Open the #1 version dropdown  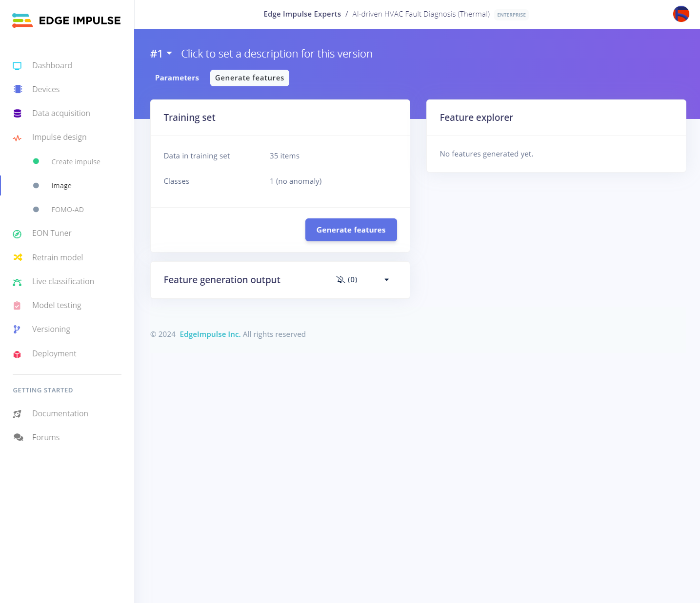coord(161,54)
